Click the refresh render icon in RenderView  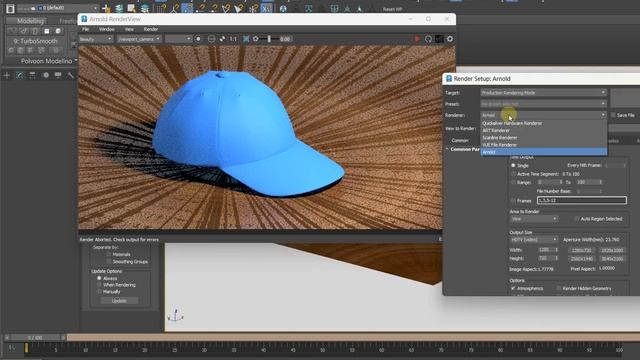coord(428,39)
